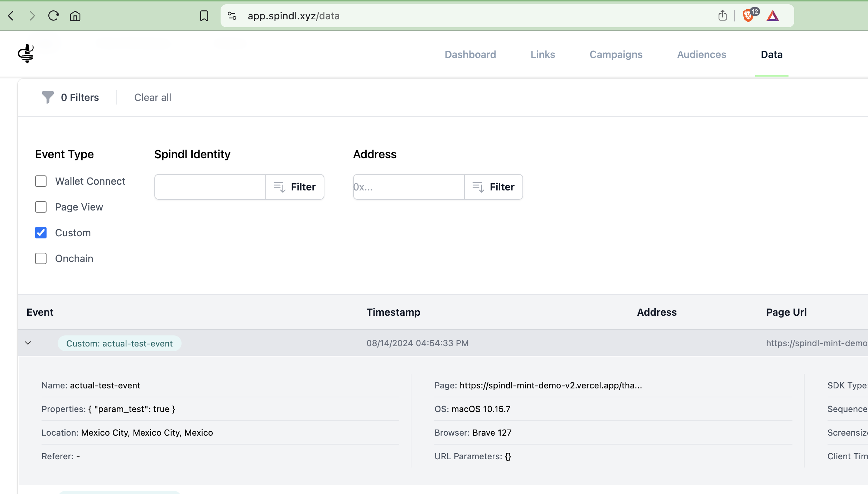
Task: Open the Dashboard tab
Action: point(470,54)
